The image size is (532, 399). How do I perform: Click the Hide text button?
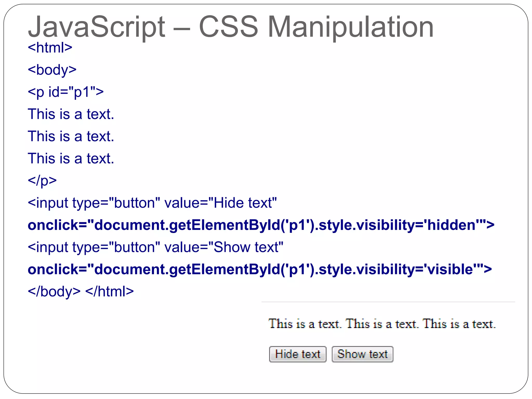pyautogui.click(x=297, y=354)
